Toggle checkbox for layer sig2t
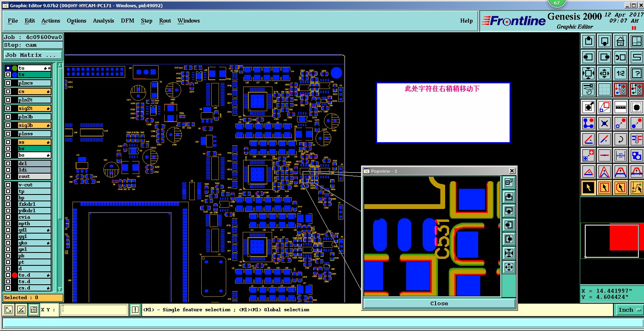 pos(8,108)
